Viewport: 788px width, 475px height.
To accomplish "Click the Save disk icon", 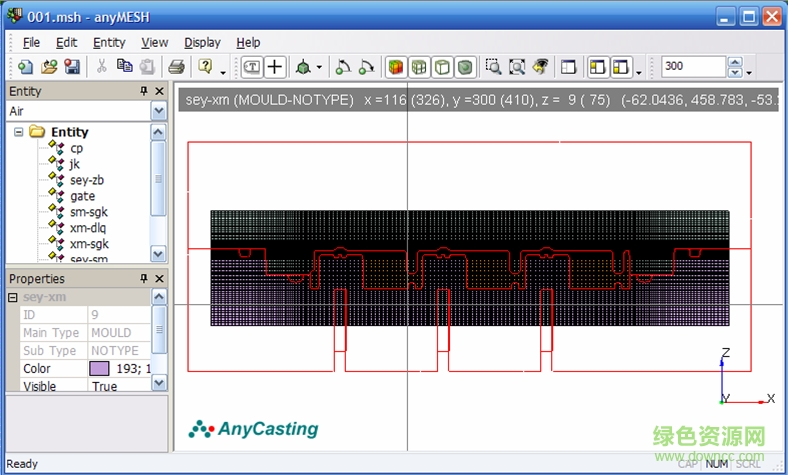I will [x=72, y=67].
